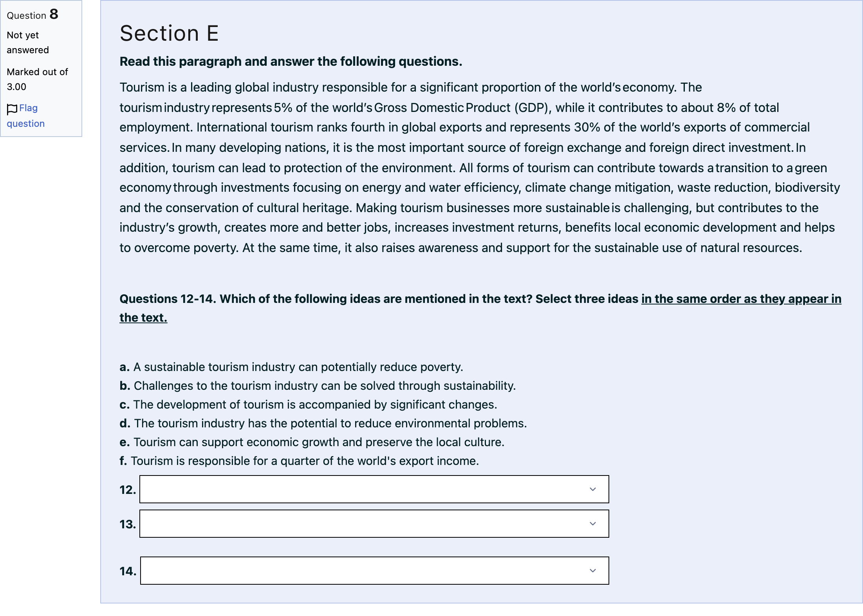Click option a about reducing poverty
Viewport: 863px width, 616px height.
(291, 367)
